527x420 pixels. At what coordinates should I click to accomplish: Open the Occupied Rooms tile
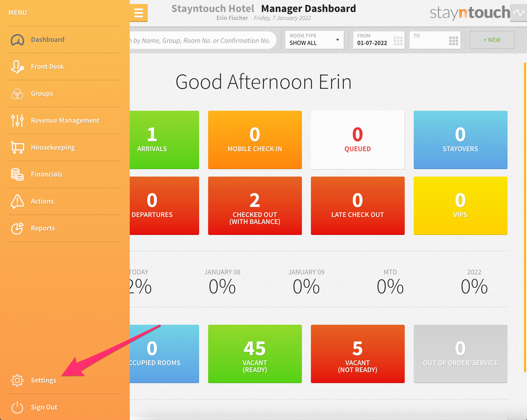(164, 354)
